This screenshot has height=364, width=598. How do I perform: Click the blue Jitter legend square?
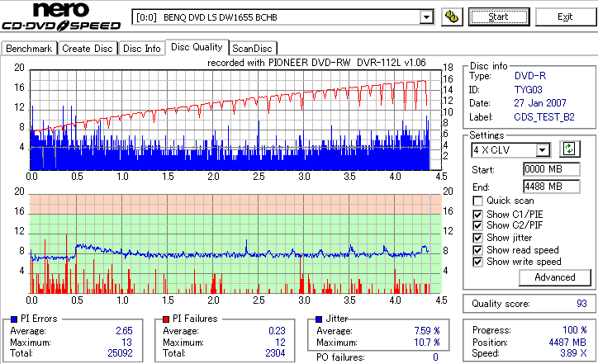point(319,319)
